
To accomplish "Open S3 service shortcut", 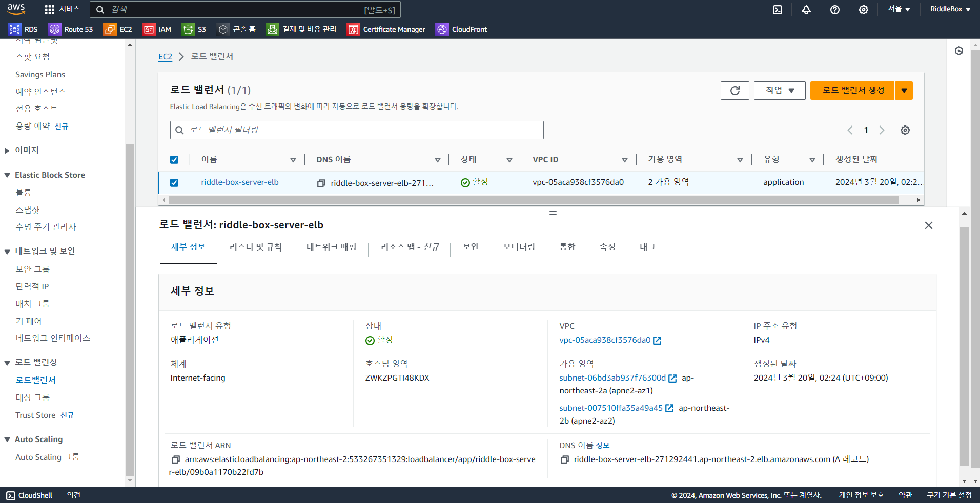I will [x=194, y=29].
